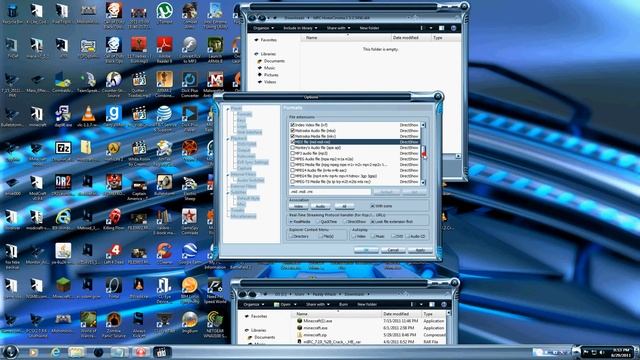Toggle the With icons checkbox
Viewport: 640px width, 360px height.
(372, 206)
